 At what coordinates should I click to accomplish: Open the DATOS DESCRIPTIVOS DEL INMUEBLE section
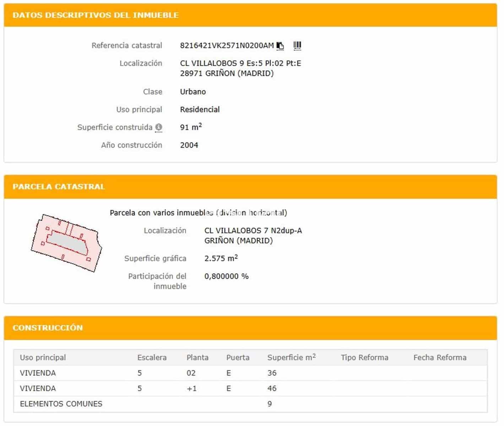(96, 15)
